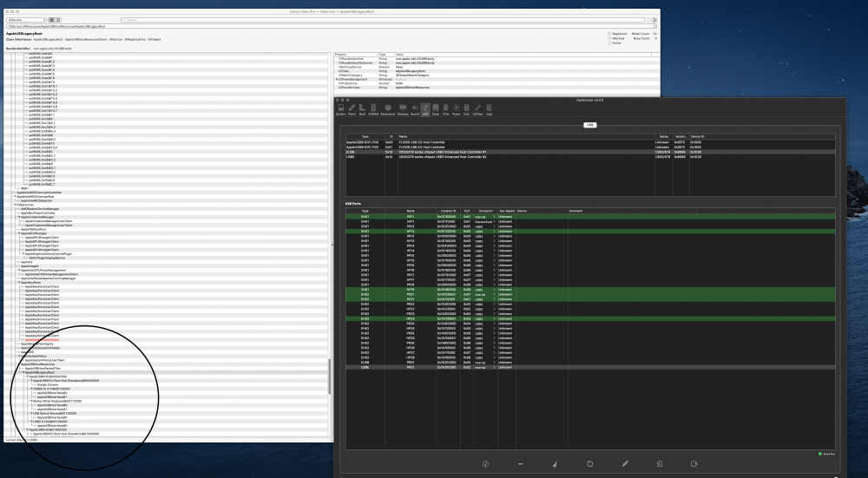The image size is (868, 478).
Task: Click the syringe inject icon in Hackintool
Action: click(625, 463)
